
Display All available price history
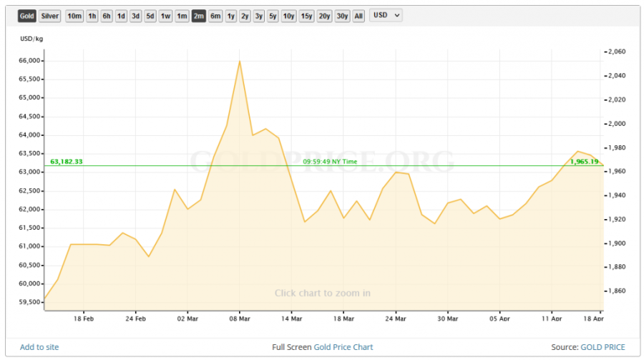358,16
